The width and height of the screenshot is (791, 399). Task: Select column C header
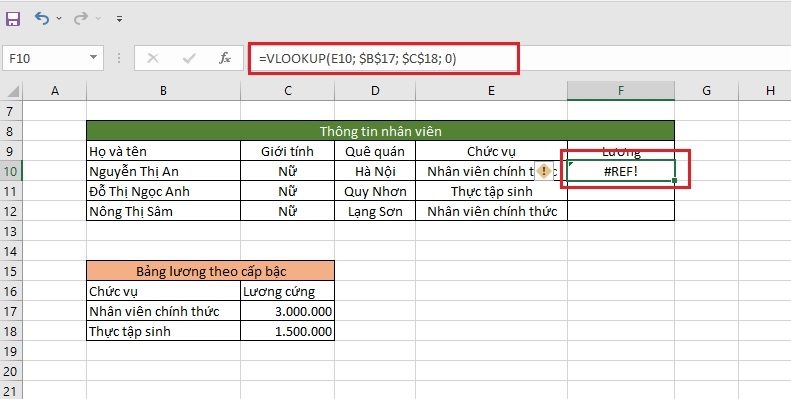point(288,91)
